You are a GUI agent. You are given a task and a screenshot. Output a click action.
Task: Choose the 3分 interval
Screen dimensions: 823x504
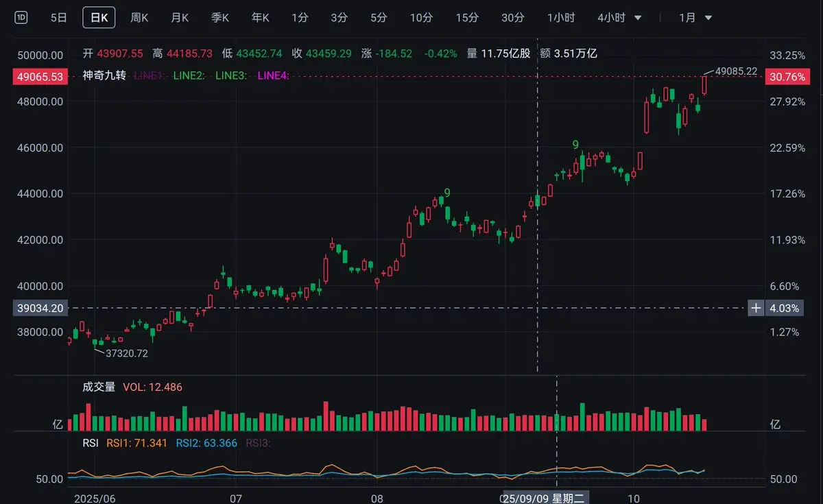coord(339,18)
